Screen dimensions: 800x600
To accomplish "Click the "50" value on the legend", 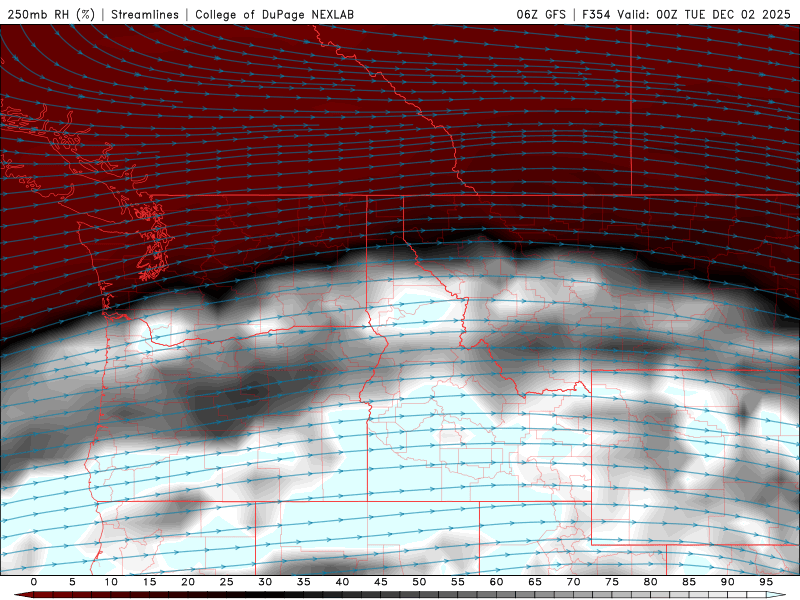I will pyautogui.click(x=419, y=582).
